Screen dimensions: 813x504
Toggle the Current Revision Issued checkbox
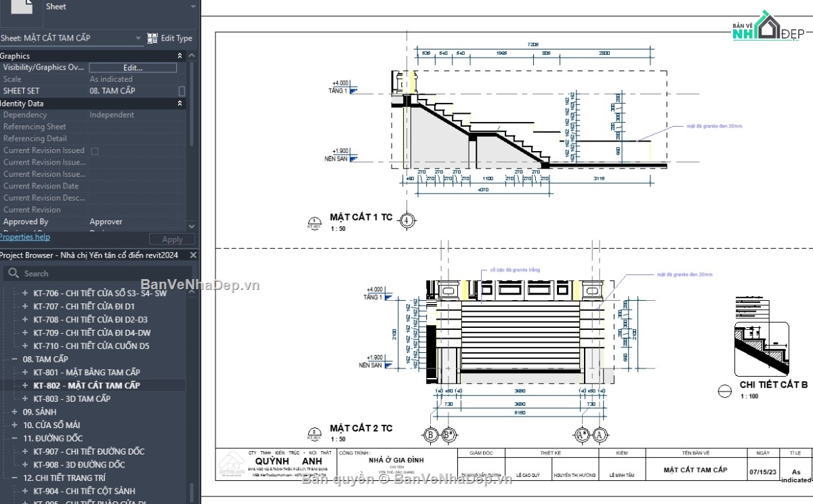pyautogui.click(x=94, y=150)
